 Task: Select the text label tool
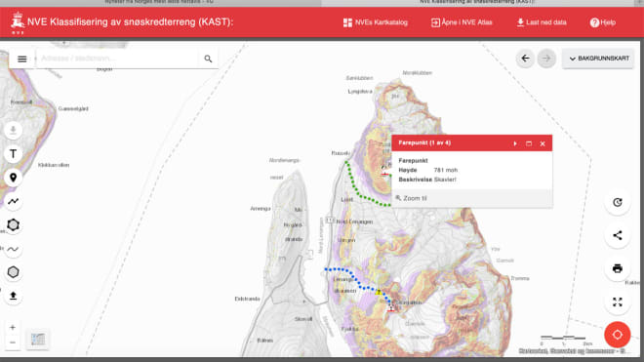[13, 154]
